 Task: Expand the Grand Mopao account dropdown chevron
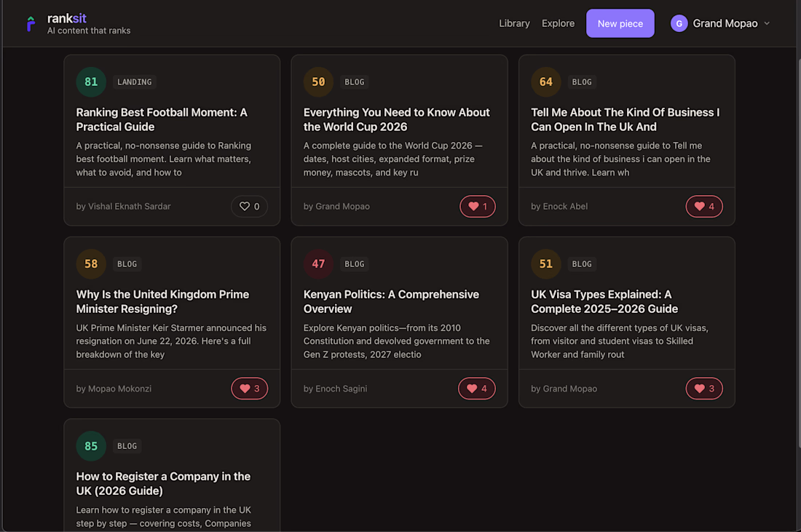767,23
